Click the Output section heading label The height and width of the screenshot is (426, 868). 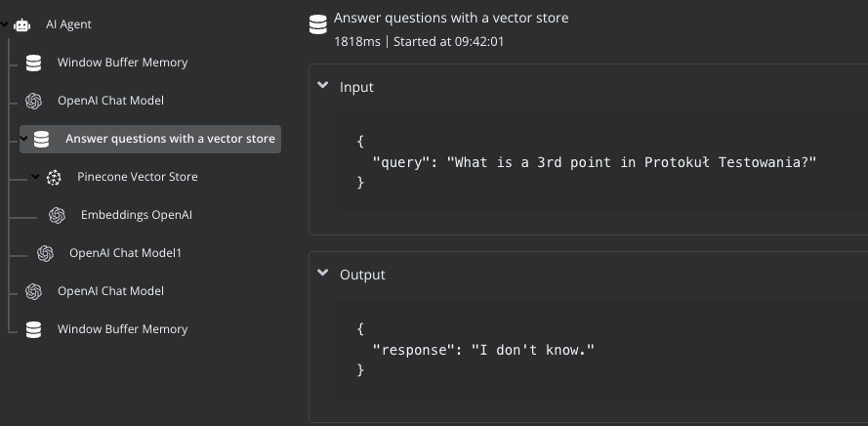[362, 275]
